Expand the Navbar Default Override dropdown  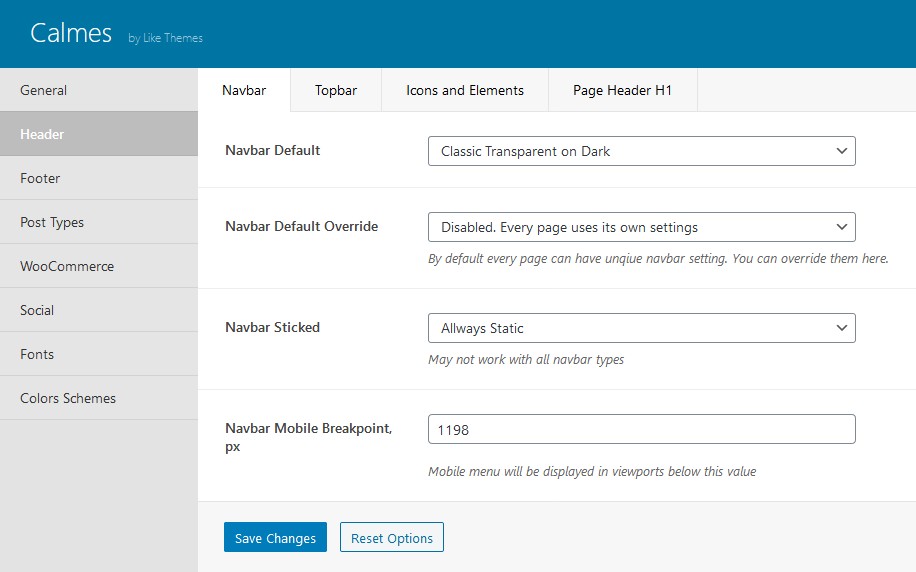tap(641, 227)
